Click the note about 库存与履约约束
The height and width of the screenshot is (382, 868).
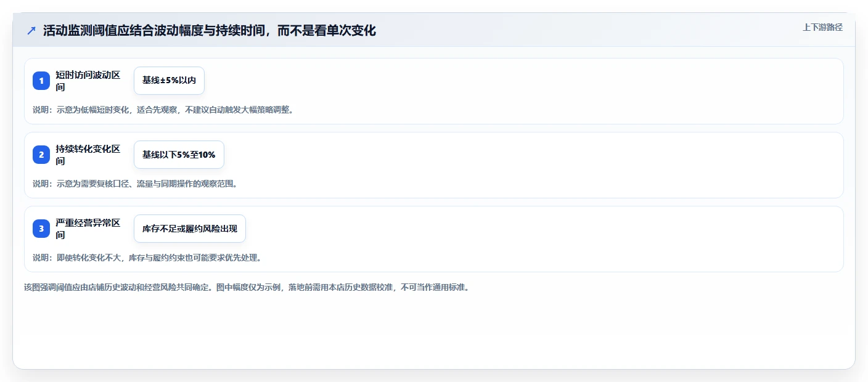(x=147, y=258)
